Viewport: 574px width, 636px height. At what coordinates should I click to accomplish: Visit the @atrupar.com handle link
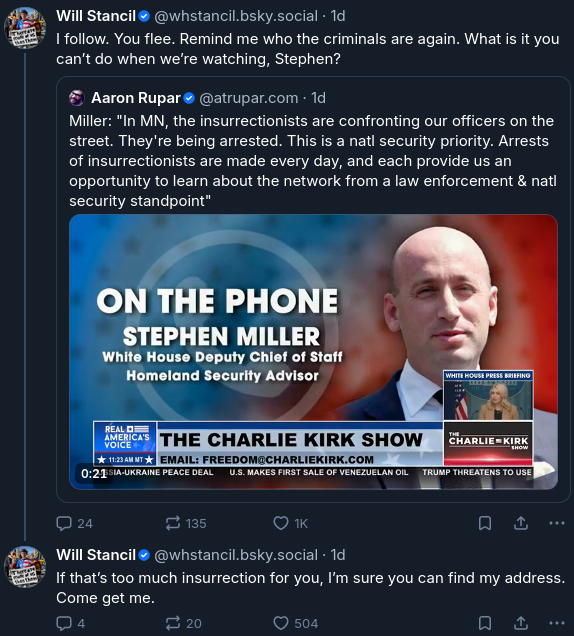click(248, 98)
